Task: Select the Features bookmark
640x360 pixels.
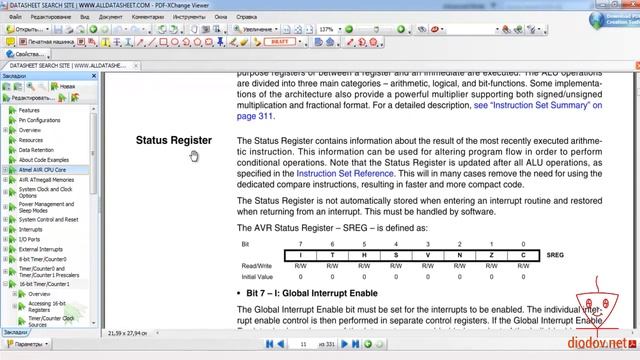Action: click(29, 110)
